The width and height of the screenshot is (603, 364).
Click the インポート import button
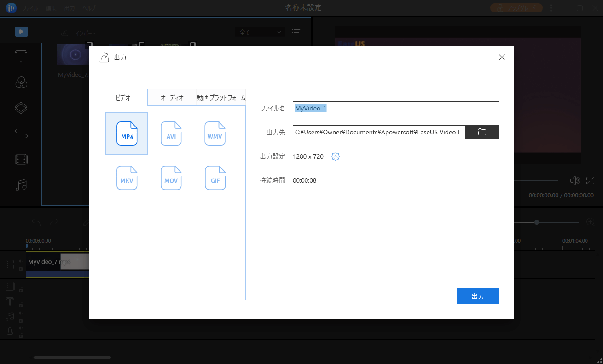[78, 33]
